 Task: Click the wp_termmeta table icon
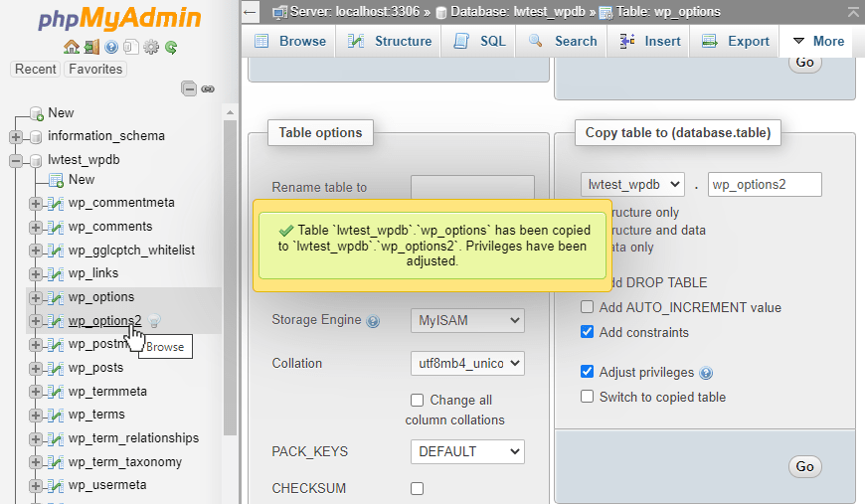click(55, 392)
